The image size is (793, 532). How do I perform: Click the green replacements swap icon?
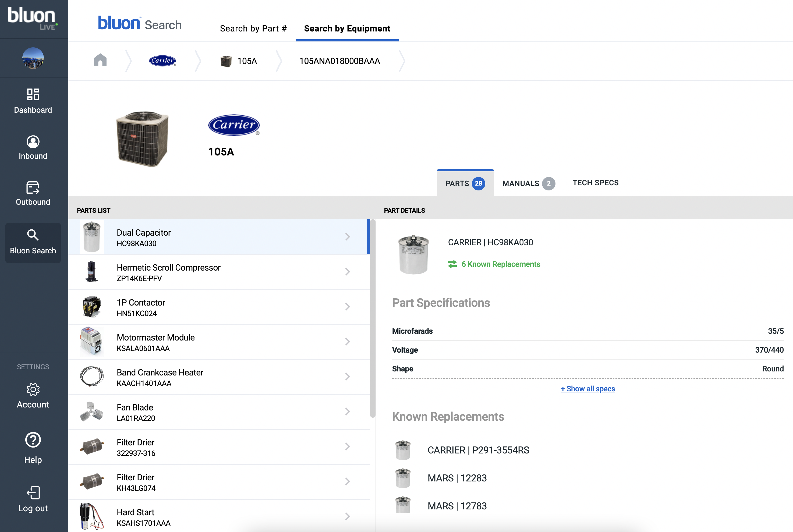click(x=452, y=264)
